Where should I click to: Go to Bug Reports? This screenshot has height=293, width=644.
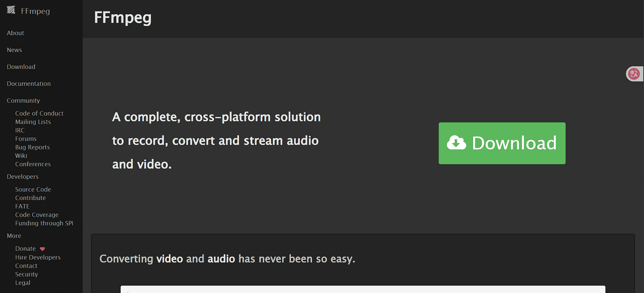tap(32, 147)
